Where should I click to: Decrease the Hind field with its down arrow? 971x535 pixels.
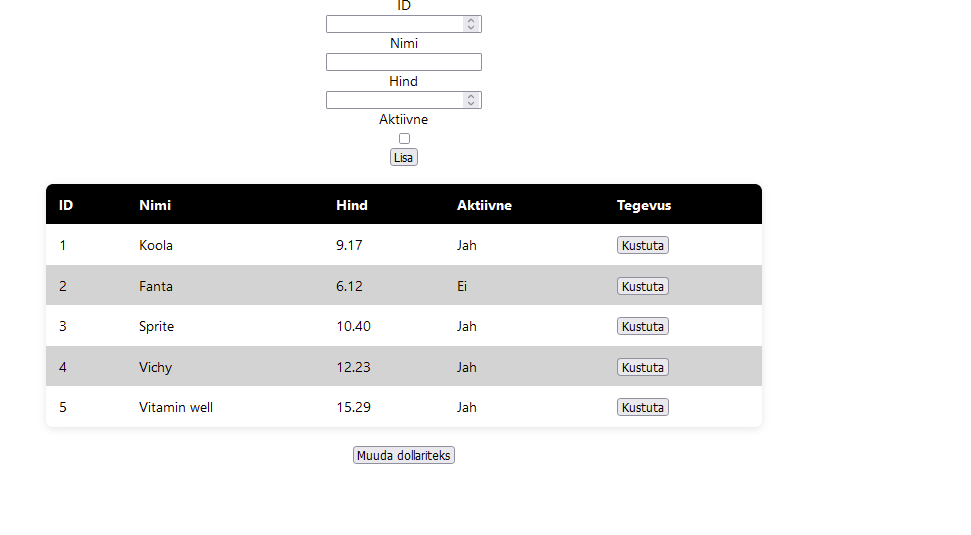tap(471, 103)
